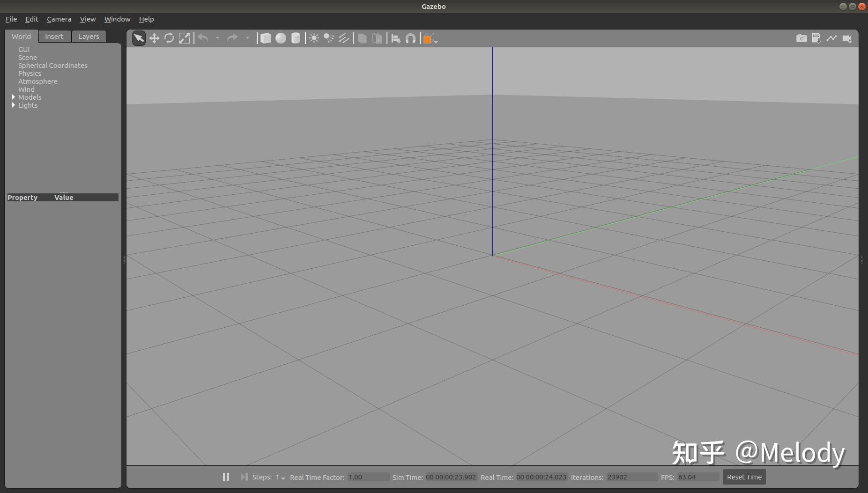Insert a cylinder shape
868x493 pixels.
coord(296,38)
